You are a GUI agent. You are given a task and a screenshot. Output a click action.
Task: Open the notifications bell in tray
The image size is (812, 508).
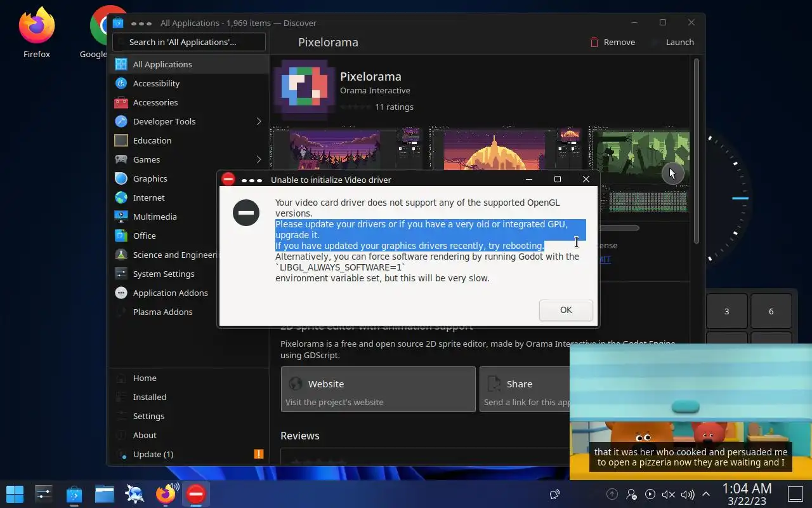tap(555, 494)
